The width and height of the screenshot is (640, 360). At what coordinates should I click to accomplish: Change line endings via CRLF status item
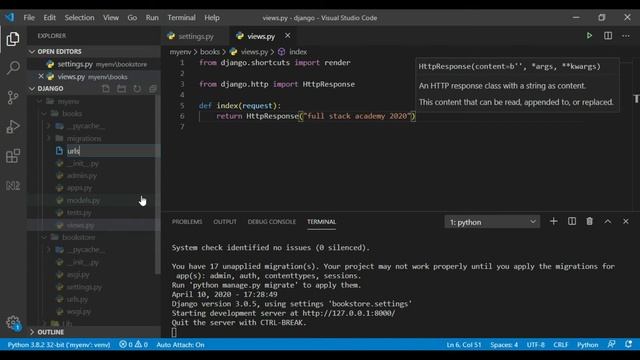(561, 344)
